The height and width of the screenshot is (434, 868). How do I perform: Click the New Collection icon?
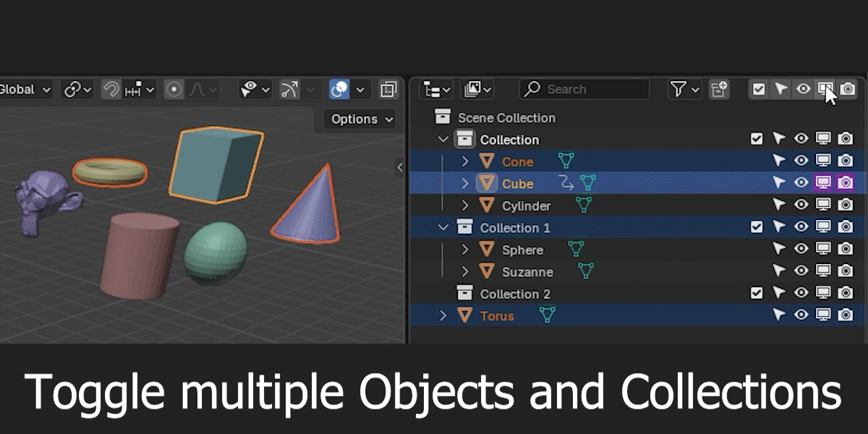(719, 89)
